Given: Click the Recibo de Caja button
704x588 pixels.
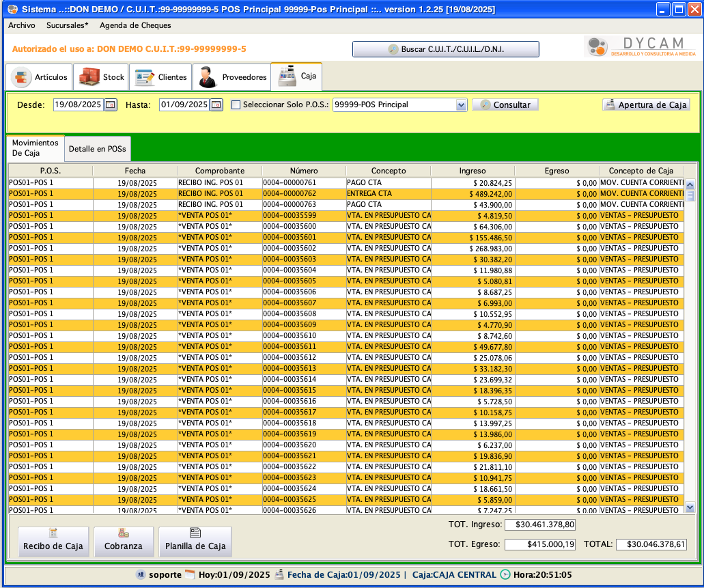Looking at the screenshot, I should (53, 542).
